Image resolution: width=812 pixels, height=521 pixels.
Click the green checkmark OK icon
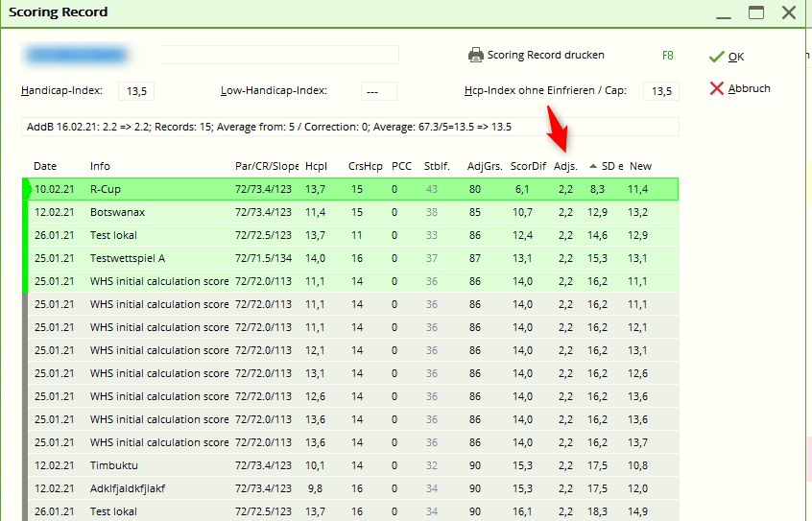click(x=716, y=58)
